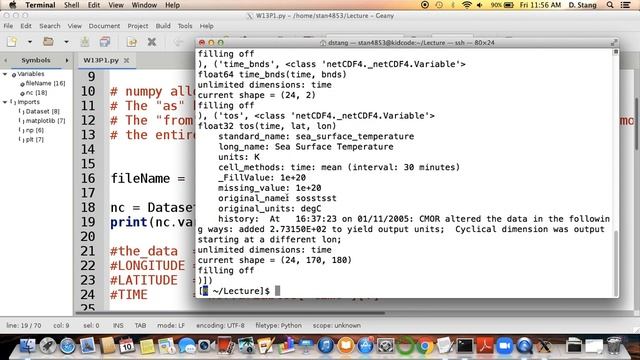Click the volume icon in menu bar
The height and width of the screenshot is (360, 640).
(x=480, y=5)
